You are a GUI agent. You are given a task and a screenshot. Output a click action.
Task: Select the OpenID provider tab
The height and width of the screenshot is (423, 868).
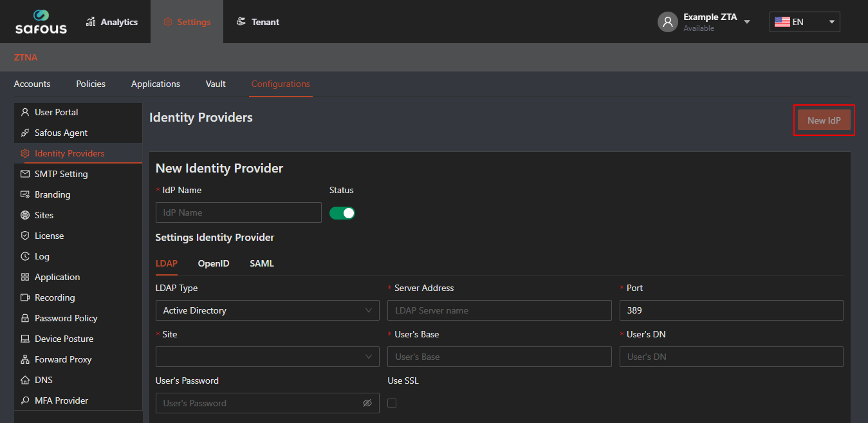point(214,263)
